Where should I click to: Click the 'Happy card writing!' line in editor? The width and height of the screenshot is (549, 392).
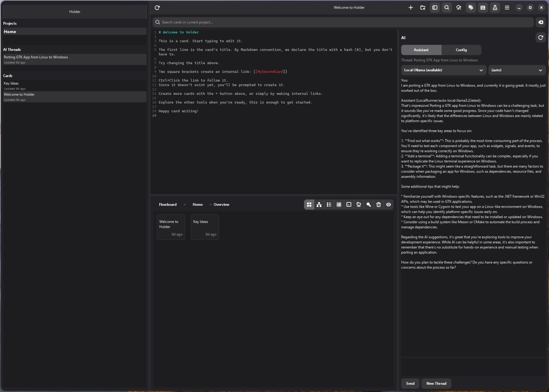(x=179, y=111)
